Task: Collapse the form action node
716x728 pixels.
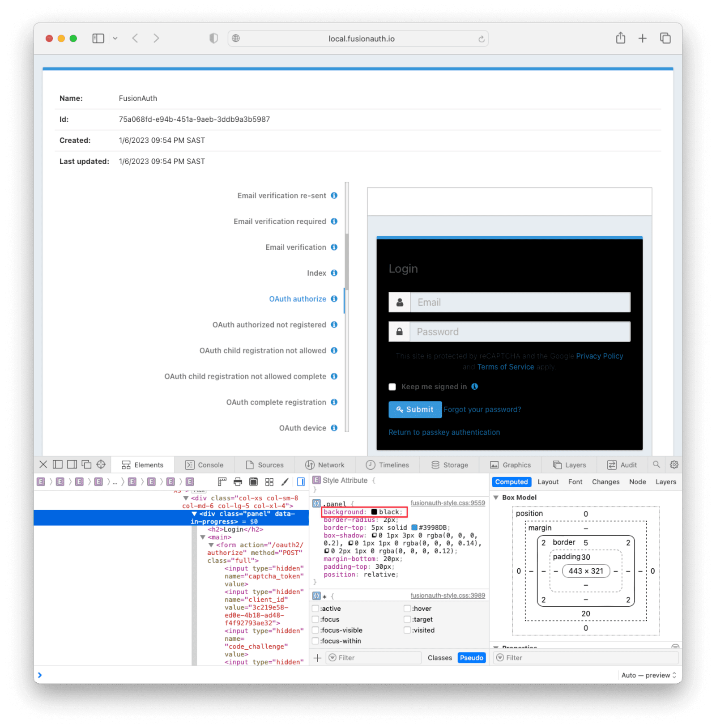Action: tap(211, 545)
